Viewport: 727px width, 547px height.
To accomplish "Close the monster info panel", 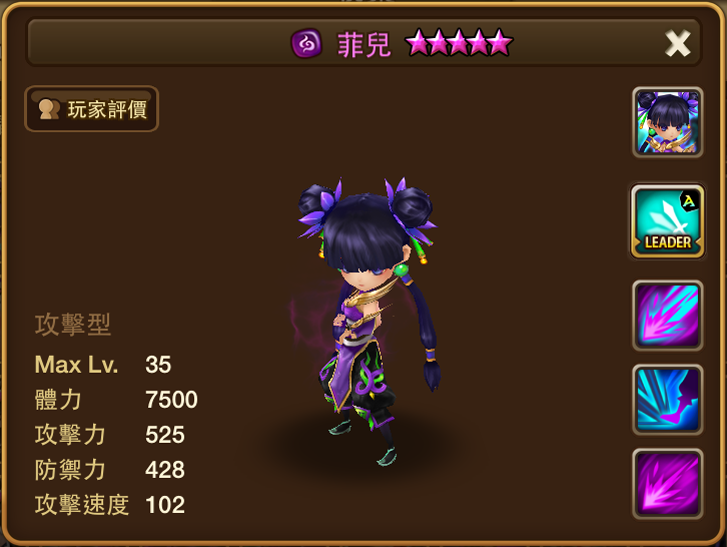I will click(677, 44).
